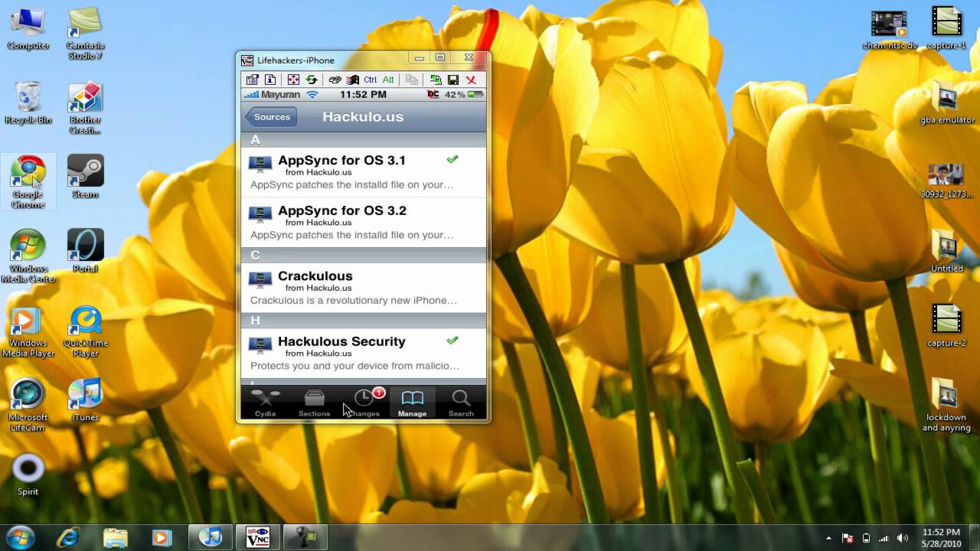Switch VNC viewer to full screen icon
Viewport: 980px width, 551px height.
(x=293, y=80)
